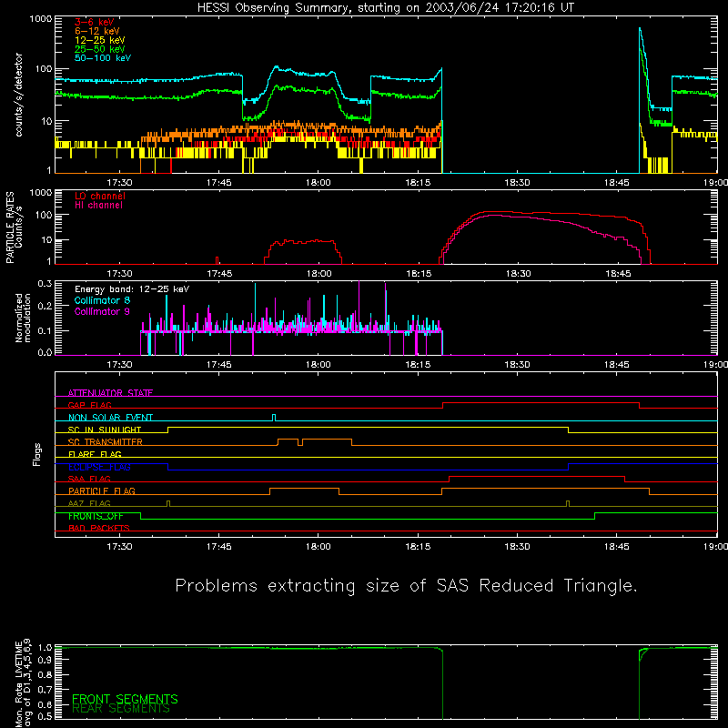Click the A4Z_FLAG label
The width and height of the screenshot is (728, 728).
pos(89,503)
